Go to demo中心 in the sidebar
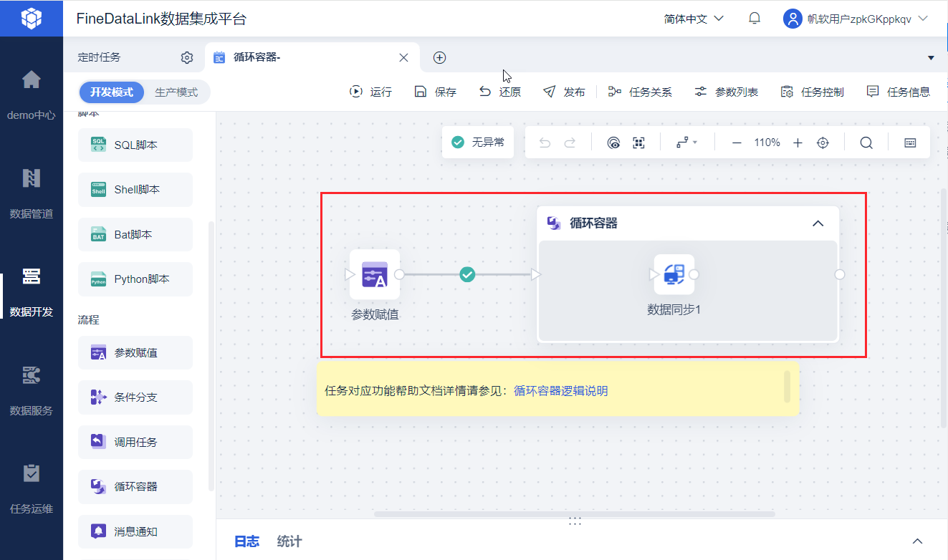Screen dimensions: 948x560 pos(32,93)
